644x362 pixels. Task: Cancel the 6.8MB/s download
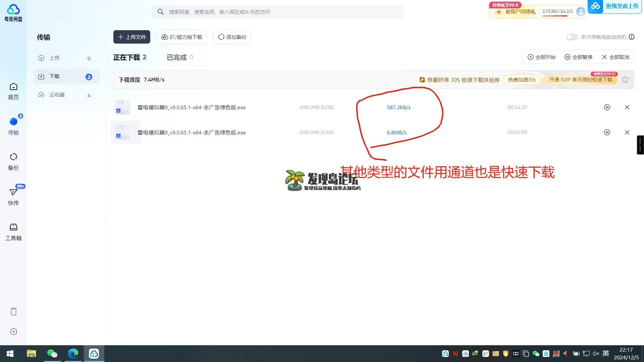(627, 132)
